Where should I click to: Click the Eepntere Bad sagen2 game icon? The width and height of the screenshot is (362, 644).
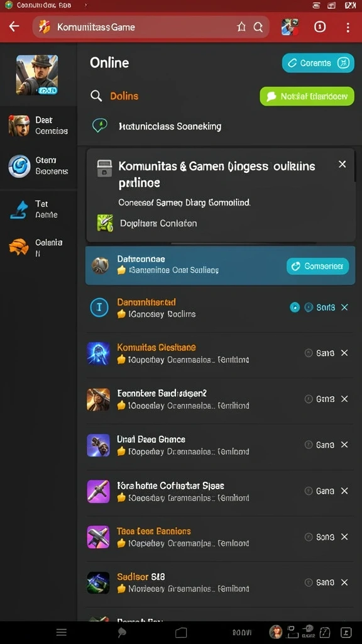pyautogui.click(x=99, y=399)
